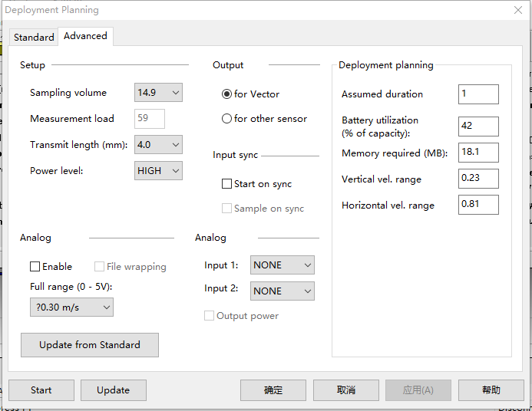Open the Power level dropdown
The width and height of the screenshot is (532, 411).
[x=158, y=171]
